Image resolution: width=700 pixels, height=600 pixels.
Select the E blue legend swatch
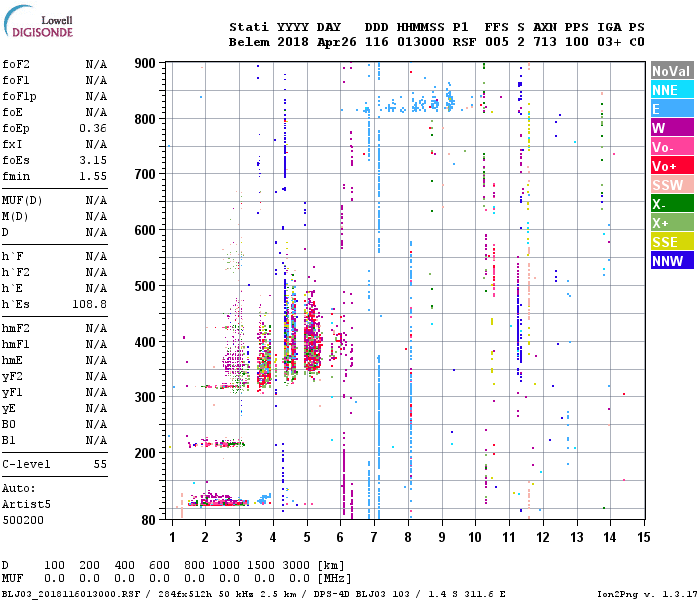pyautogui.click(x=672, y=108)
